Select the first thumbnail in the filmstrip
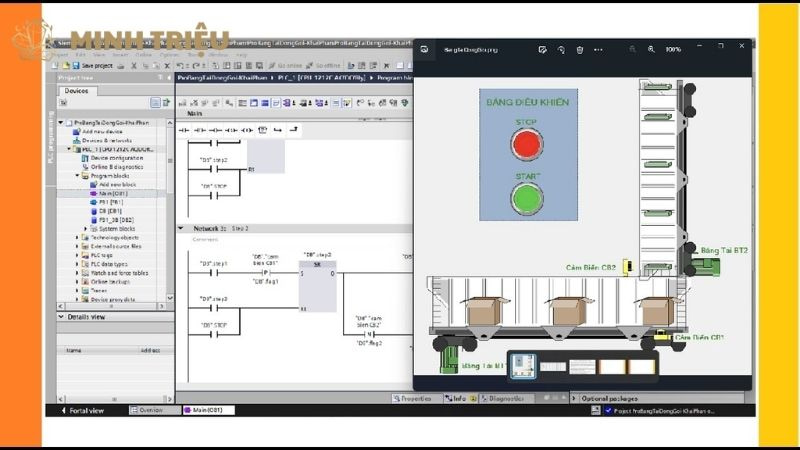Screen dimensions: 800x450 [x=522, y=366]
